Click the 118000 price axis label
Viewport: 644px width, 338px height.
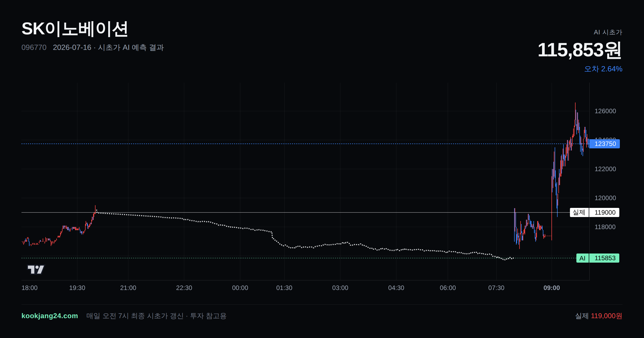click(x=605, y=227)
